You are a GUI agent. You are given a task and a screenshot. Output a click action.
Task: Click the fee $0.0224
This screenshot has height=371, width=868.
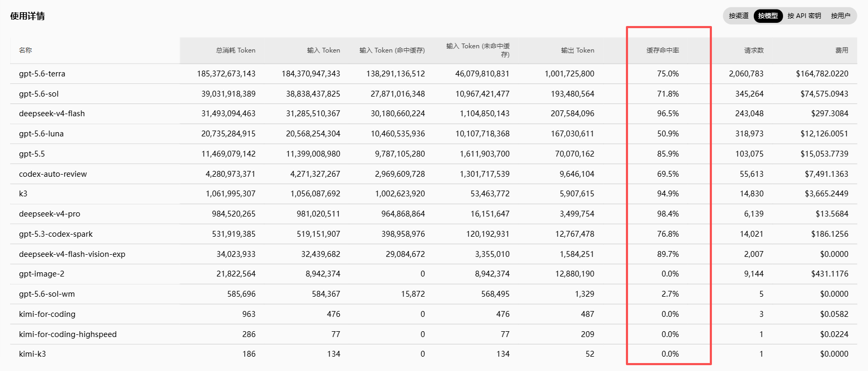(834, 334)
